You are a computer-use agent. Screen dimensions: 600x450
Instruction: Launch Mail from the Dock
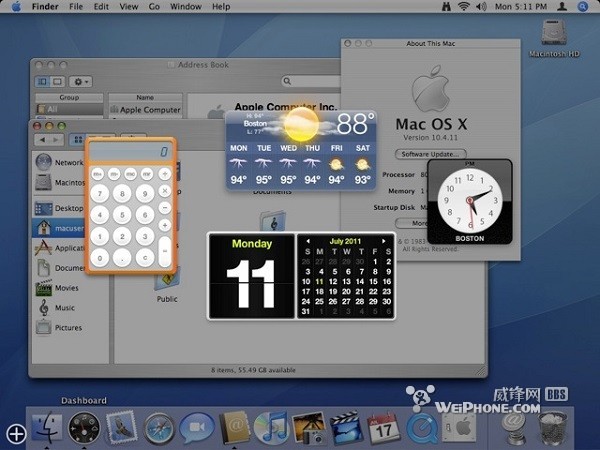[122, 427]
